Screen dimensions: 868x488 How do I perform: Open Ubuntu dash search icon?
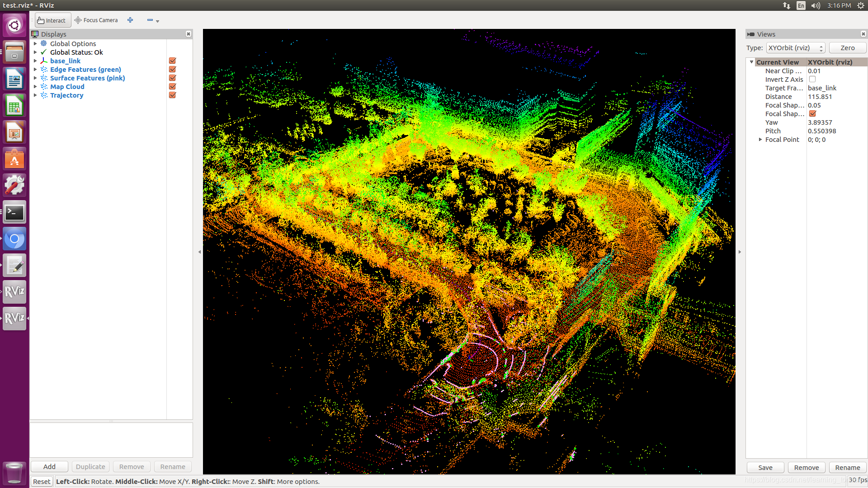coord(14,25)
